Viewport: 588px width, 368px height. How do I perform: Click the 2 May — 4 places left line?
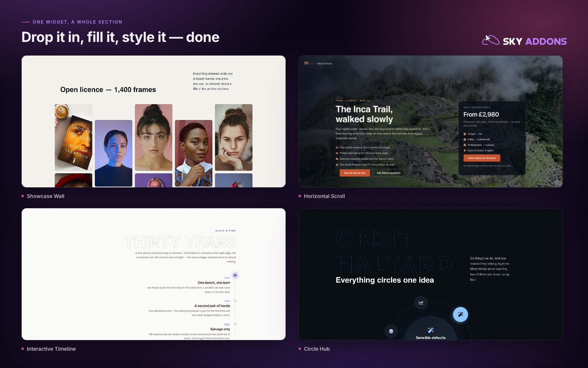coord(478,139)
